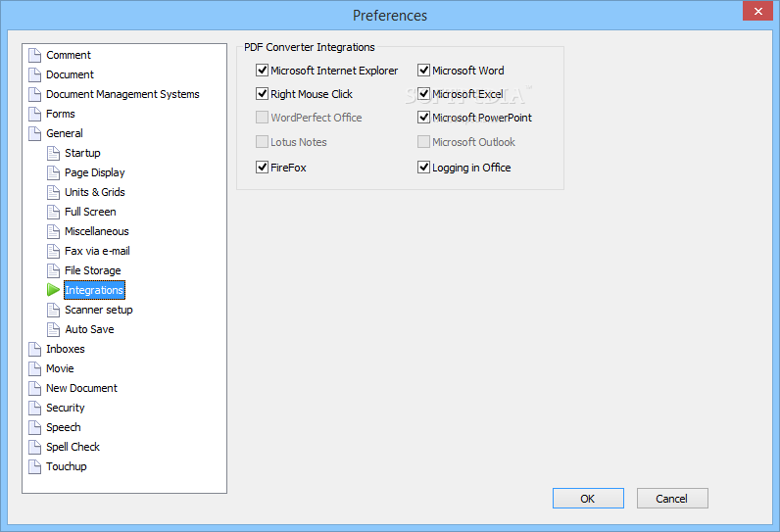Image resolution: width=780 pixels, height=532 pixels.
Task: Select the General category
Action: (65, 134)
